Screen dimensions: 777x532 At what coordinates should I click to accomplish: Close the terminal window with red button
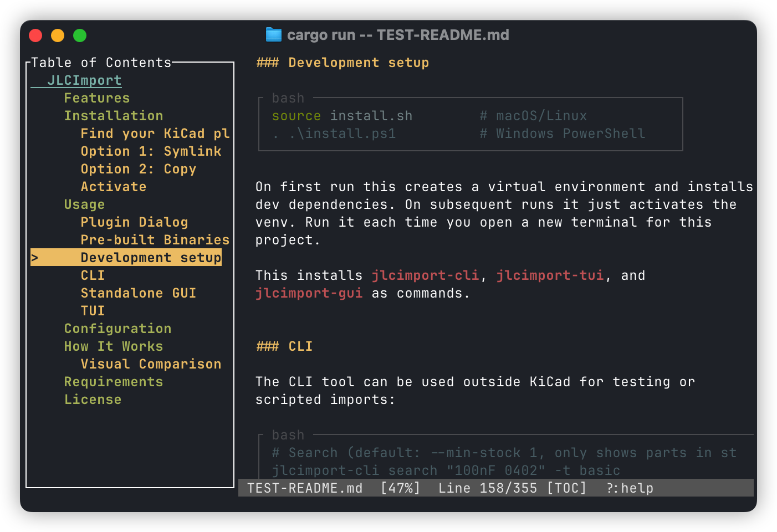35,35
